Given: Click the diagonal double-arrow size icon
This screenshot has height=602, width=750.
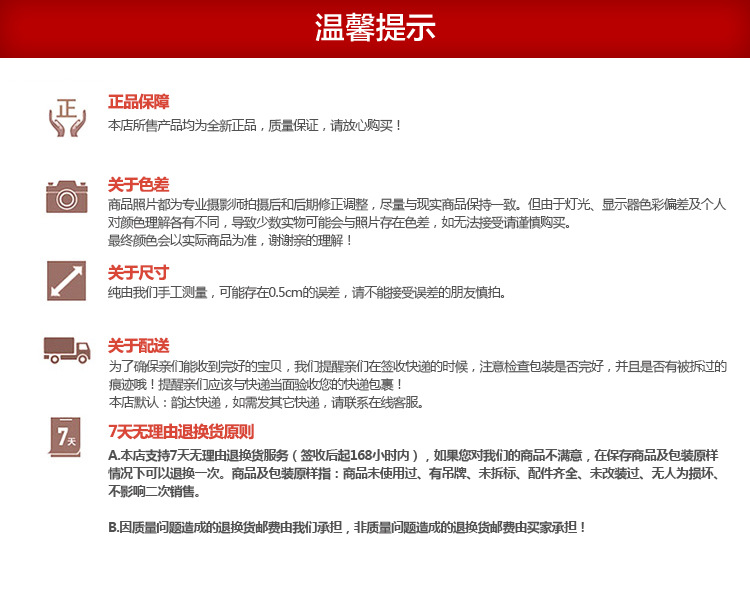Looking at the screenshot, I should click(66, 281).
